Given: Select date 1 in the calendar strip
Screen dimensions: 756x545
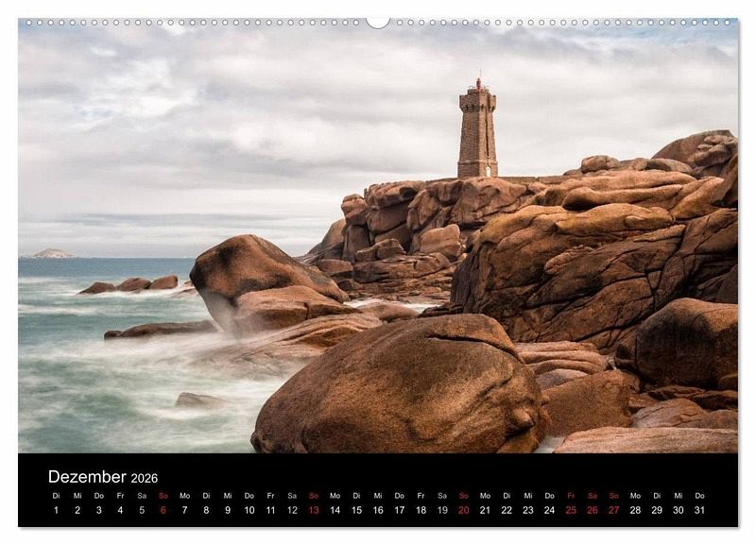Looking at the screenshot, I should pos(56,510).
